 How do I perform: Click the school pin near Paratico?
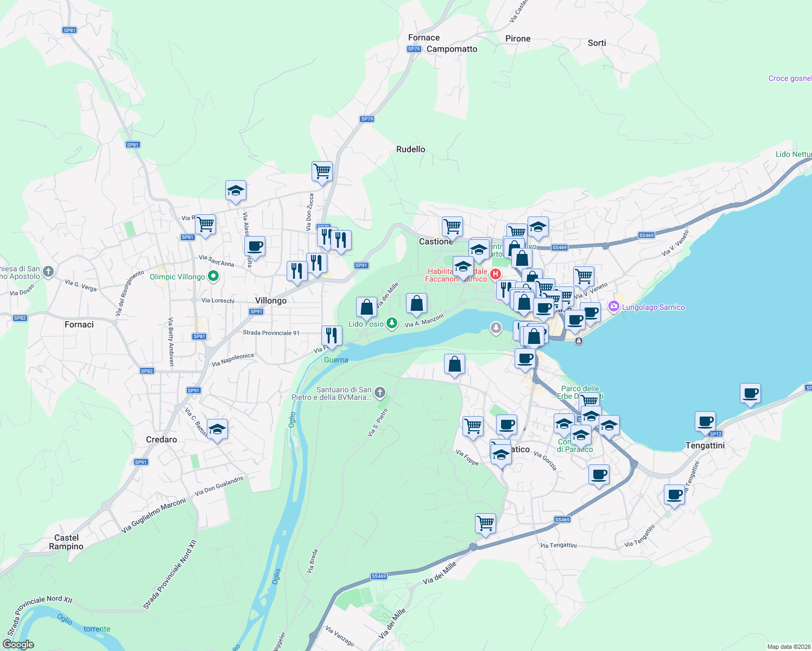500,456
